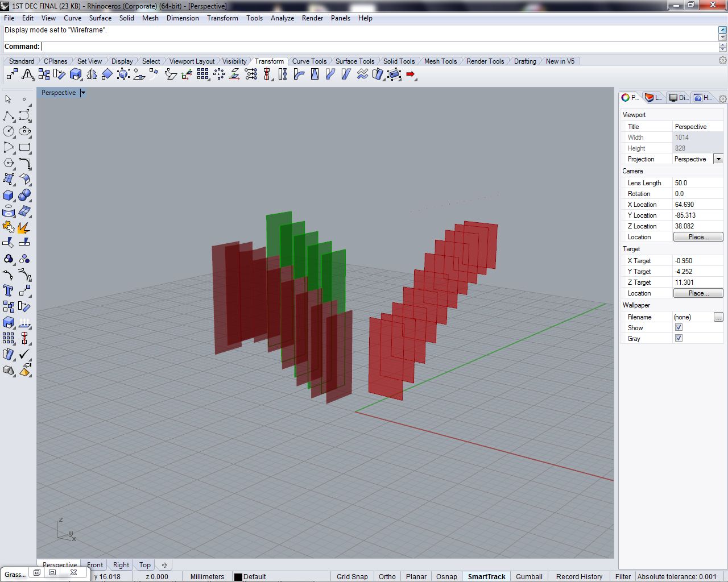The height and width of the screenshot is (582, 728).
Task: Select the Text object tool in the sidebar
Action: pos(8,291)
